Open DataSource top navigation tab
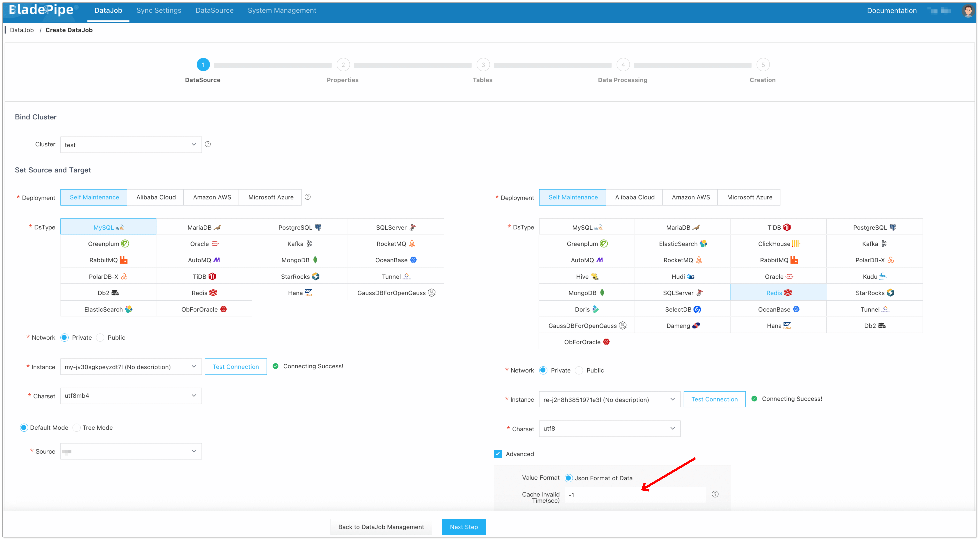The height and width of the screenshot is (541, 980). click(215, 11)
